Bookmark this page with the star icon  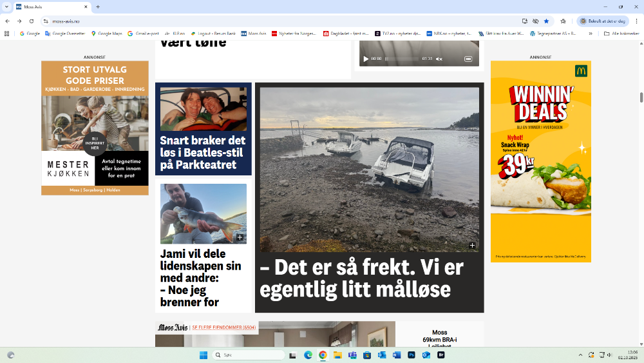pyautogui.click(x=546, y=21)
